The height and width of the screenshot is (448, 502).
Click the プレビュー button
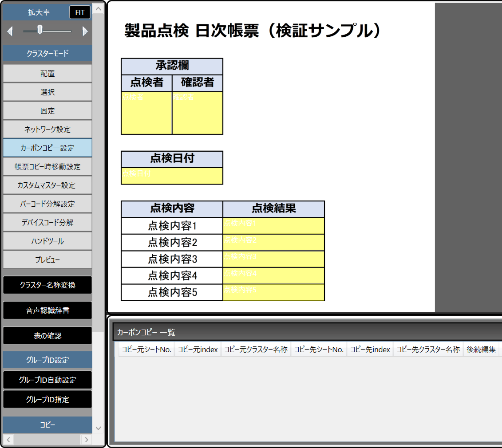[x=47, y=260]
